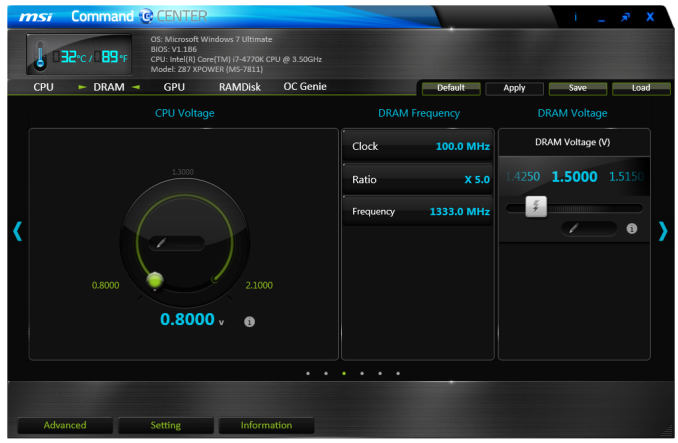The image size is (678, 443).
Task: Click the DRAM Frequency section heading
Action: click(x=419, y=113)
